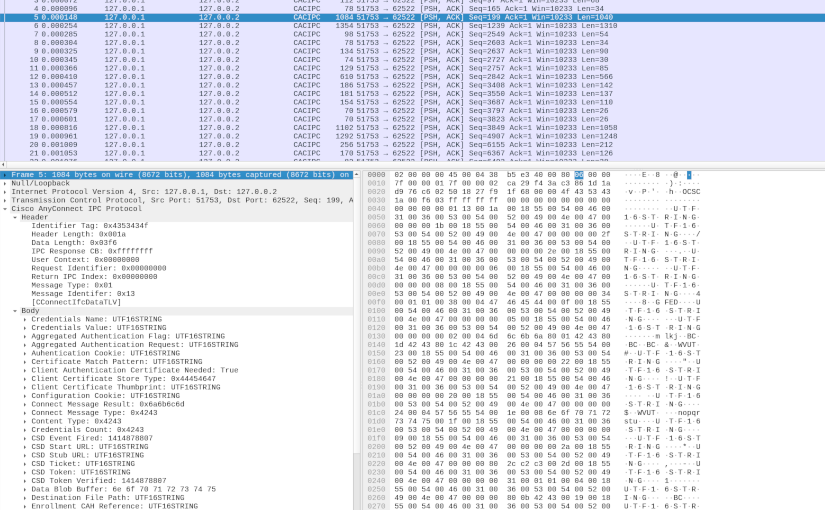Viewport: 825px width, 510px height.
Task: Select packet 14 at time 0.000512
Action: pos(412,94)
